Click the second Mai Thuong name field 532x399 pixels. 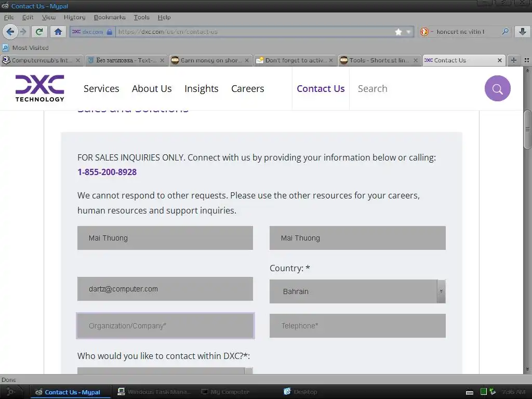[x=357, y=238]
